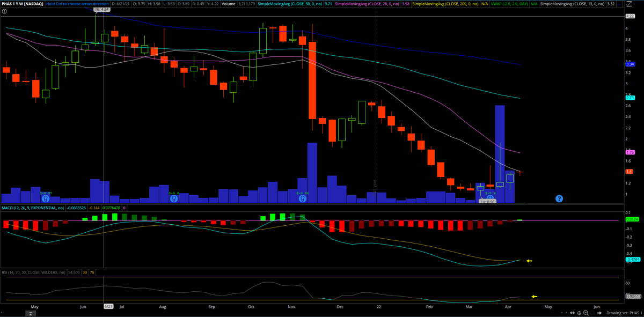Click the large red November gap-down candle
This screenshot has width=644, height=317.
click(312, 80)
